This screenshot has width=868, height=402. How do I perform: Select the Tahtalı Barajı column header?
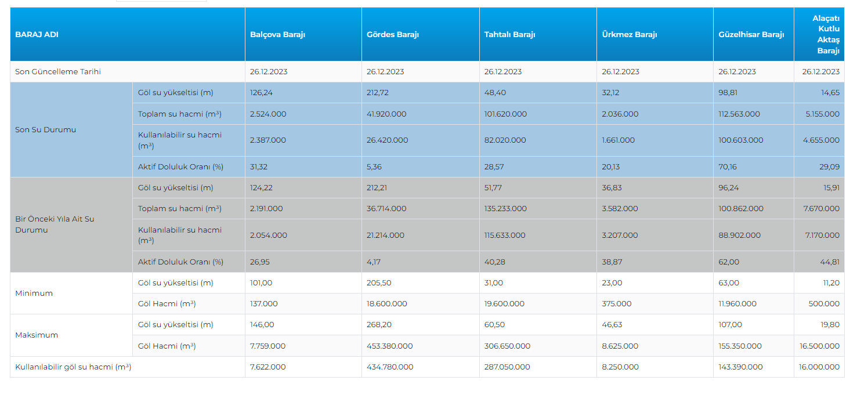pyautogui.click(x=509, y=34)
